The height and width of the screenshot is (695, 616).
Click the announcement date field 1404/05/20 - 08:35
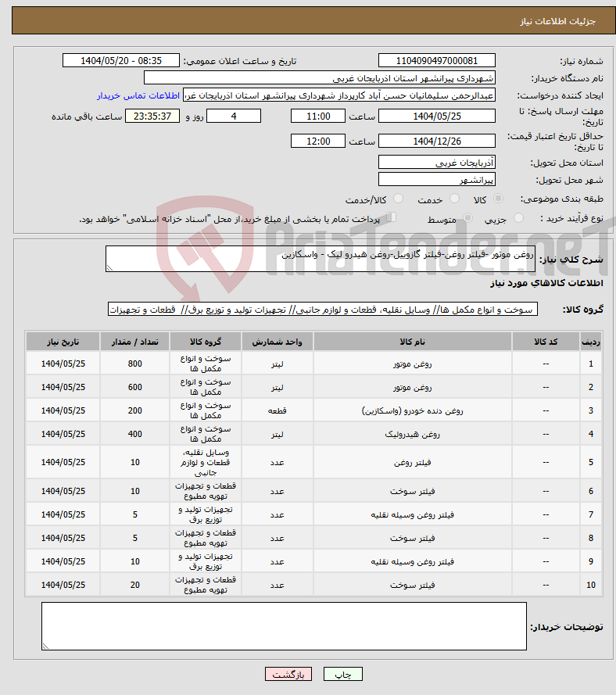tap(121, 60)
